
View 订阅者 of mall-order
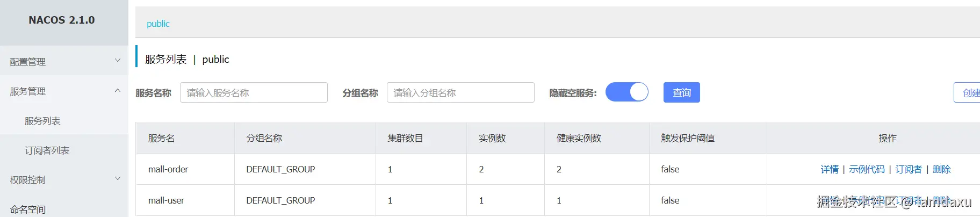coord(909,169)
